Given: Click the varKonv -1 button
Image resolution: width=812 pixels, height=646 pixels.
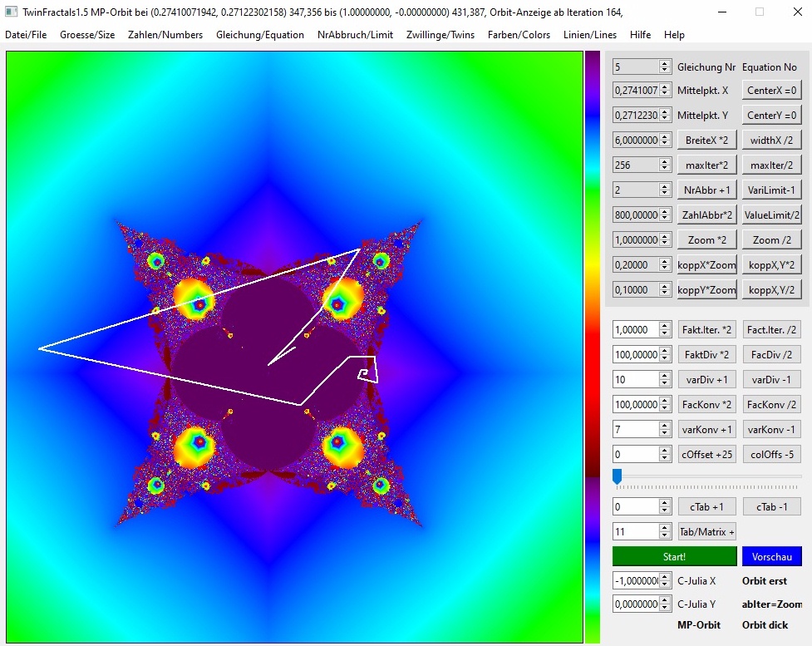Looking at the screenshot, I should [x=771, y=429].
